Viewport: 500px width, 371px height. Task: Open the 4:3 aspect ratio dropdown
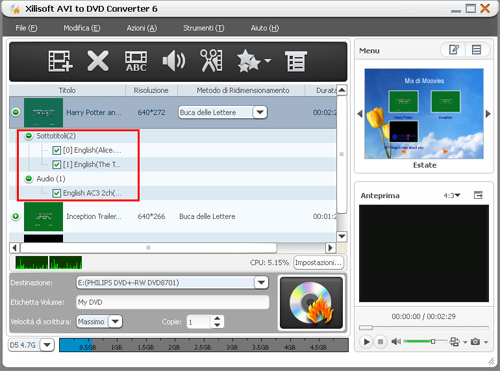coord(452,195)
